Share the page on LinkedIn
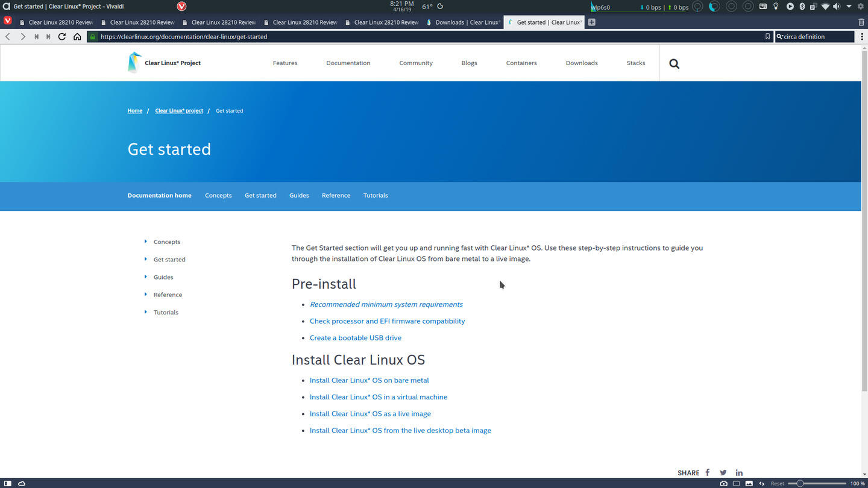The image size is (868, 488). coord(739,472)
